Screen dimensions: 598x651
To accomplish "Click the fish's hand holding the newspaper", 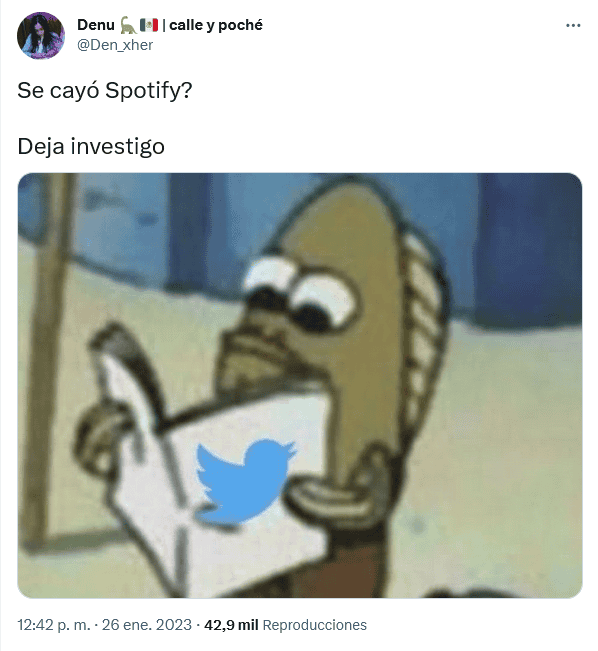I will (103, 430).
